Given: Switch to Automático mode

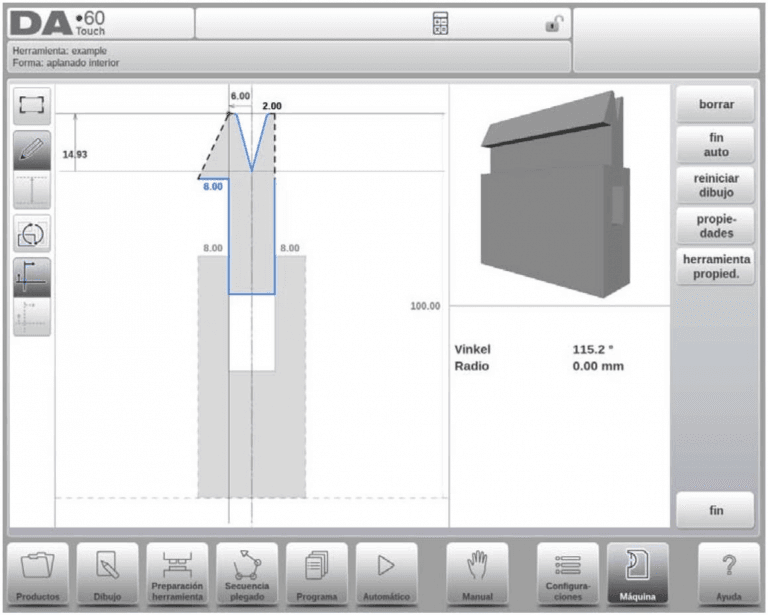Looking at the screenshot, I should (x=386, y=574).
